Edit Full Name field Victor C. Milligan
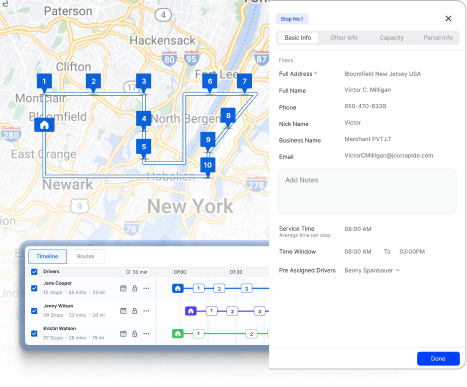Screen dimensions: 467x387 coord(368,90)
